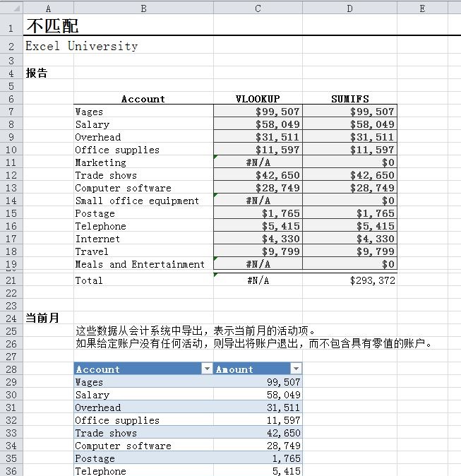This screenshot has height=476, width=461.
Task: Click the 'Total' label cell
Action: 143,280
